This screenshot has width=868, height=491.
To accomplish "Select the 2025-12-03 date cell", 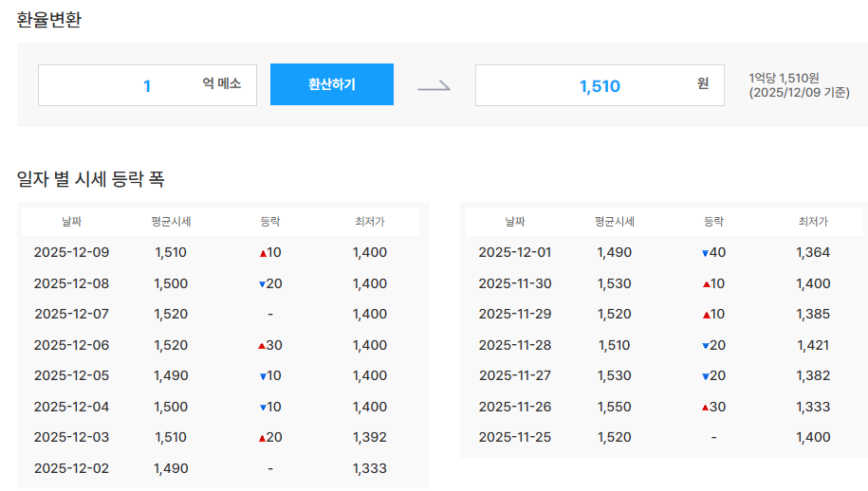I will (71, 437).
